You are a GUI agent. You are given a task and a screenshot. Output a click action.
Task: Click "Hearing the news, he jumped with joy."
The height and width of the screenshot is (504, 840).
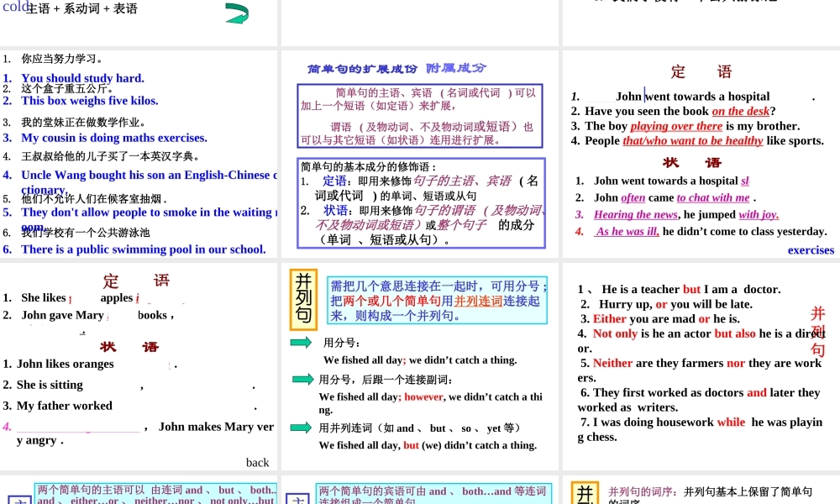686,214
